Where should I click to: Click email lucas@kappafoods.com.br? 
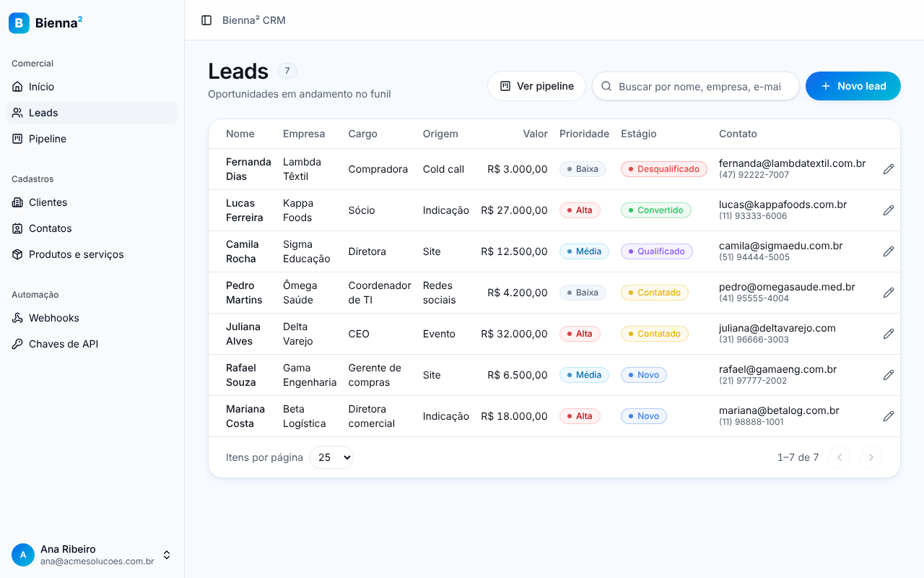pos(783,204)
